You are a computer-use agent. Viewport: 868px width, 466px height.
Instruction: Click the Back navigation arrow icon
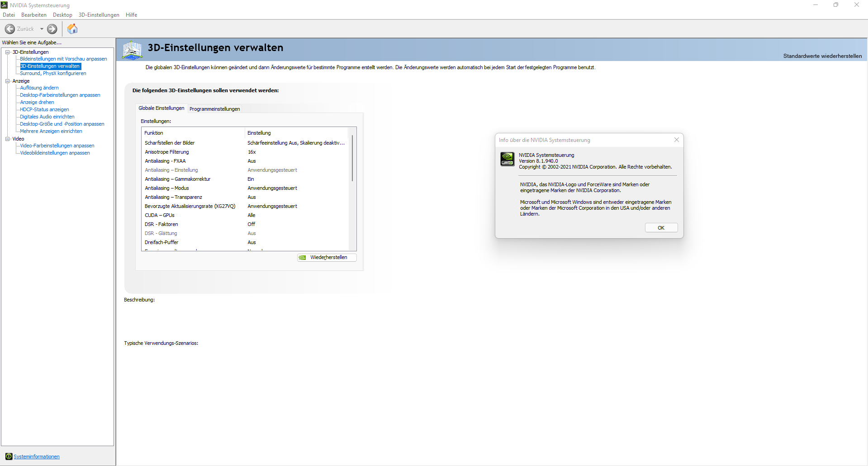tap(9, 29)
